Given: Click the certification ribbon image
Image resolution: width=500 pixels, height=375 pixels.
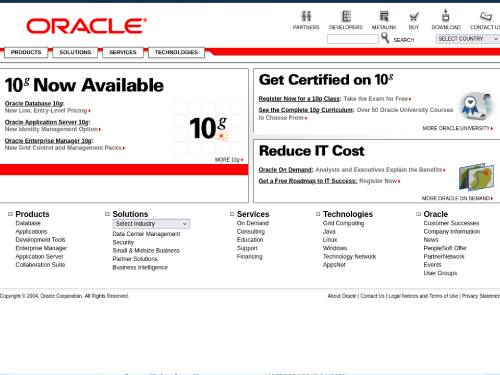Looking at the screenshot, I should (476, 107).
